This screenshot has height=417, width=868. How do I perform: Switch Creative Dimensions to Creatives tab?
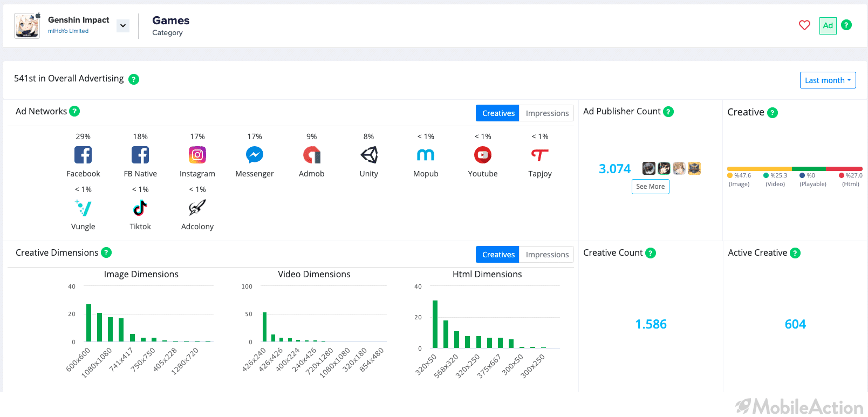click(x=497, y=255)
